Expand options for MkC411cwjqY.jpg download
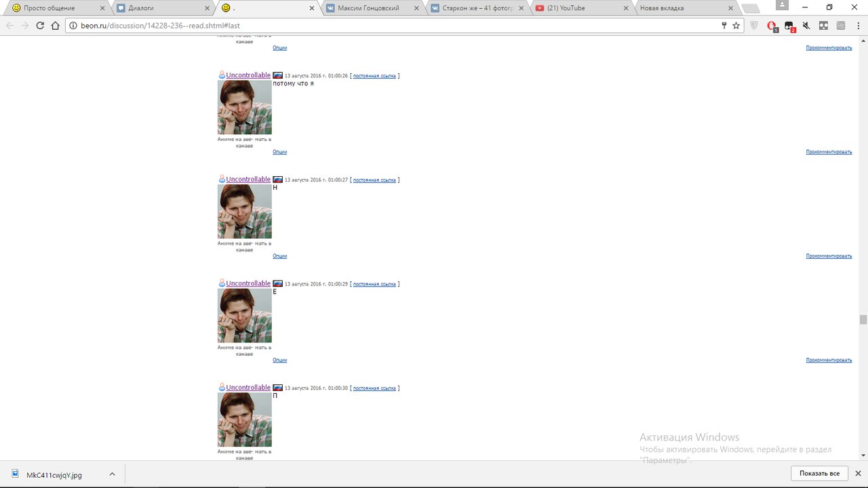Viewport: 868px width, 488px height. tap(112, 474)
